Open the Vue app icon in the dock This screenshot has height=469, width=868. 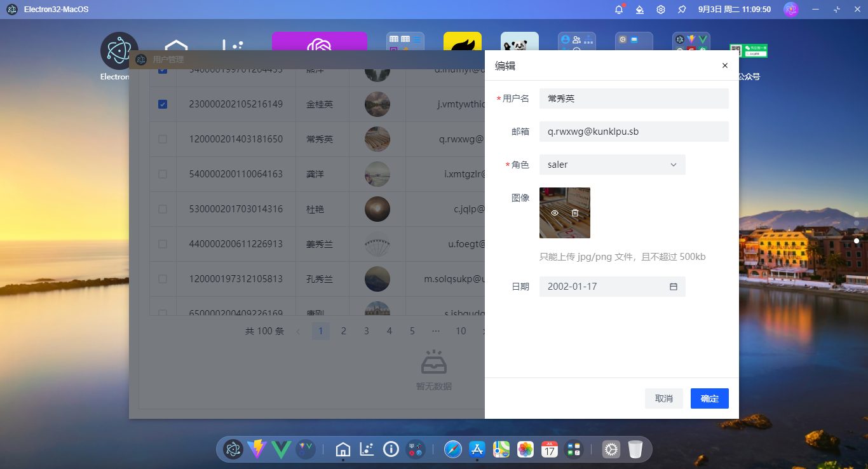click(281, 449)
